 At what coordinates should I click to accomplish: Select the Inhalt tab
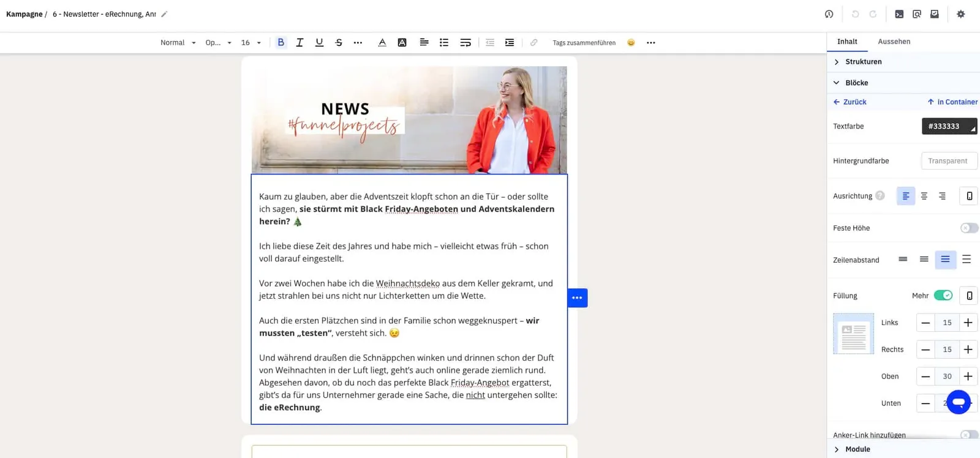click(x=847, y=42)
